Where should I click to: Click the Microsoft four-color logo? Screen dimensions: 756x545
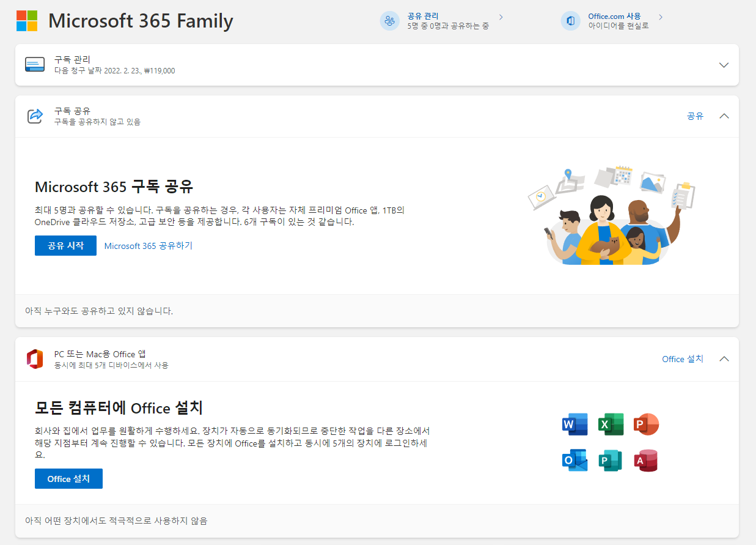coord(27,21)
